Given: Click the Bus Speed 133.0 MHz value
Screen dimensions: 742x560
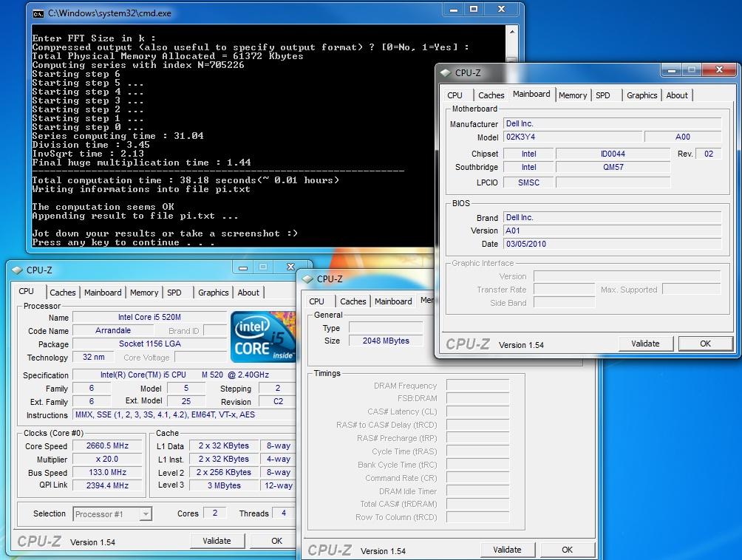Looking at the screenshot, I should tap(107, 473).
